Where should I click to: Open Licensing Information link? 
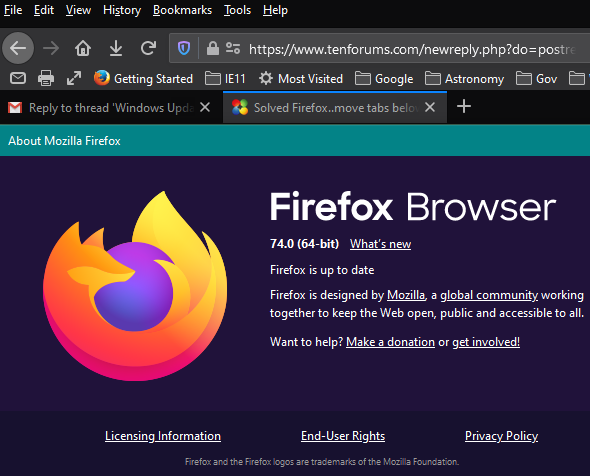click(163, 436)
